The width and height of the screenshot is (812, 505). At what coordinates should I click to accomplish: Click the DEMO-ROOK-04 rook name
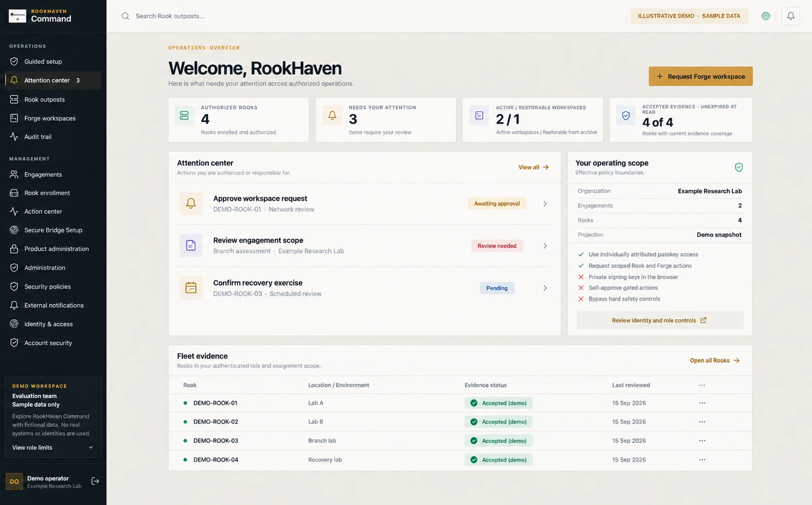216,460
